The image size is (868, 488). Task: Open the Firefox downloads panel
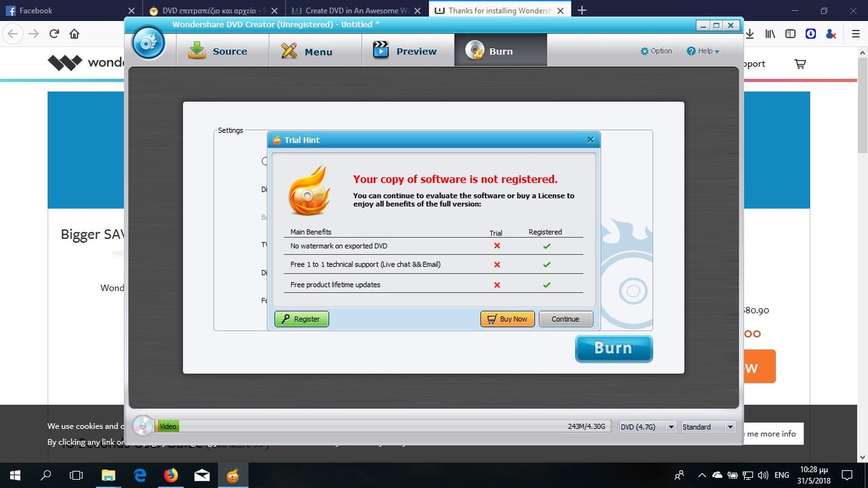(750, 34)
